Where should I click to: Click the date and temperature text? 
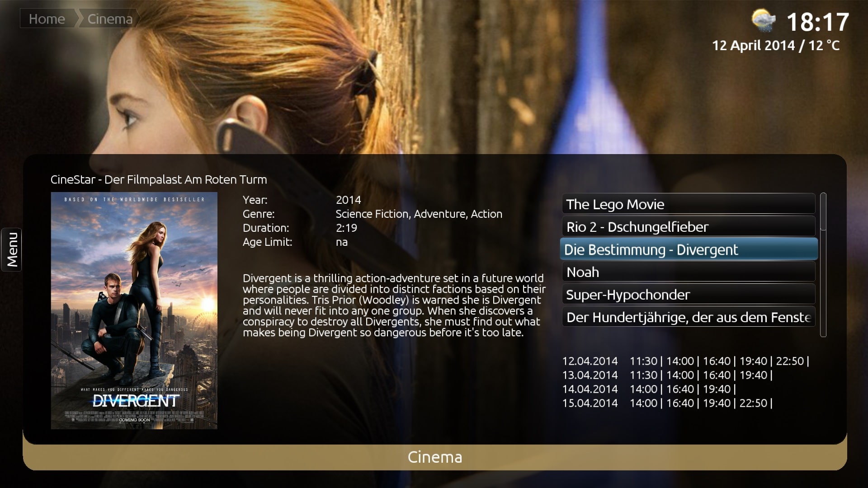click(776, 45)
